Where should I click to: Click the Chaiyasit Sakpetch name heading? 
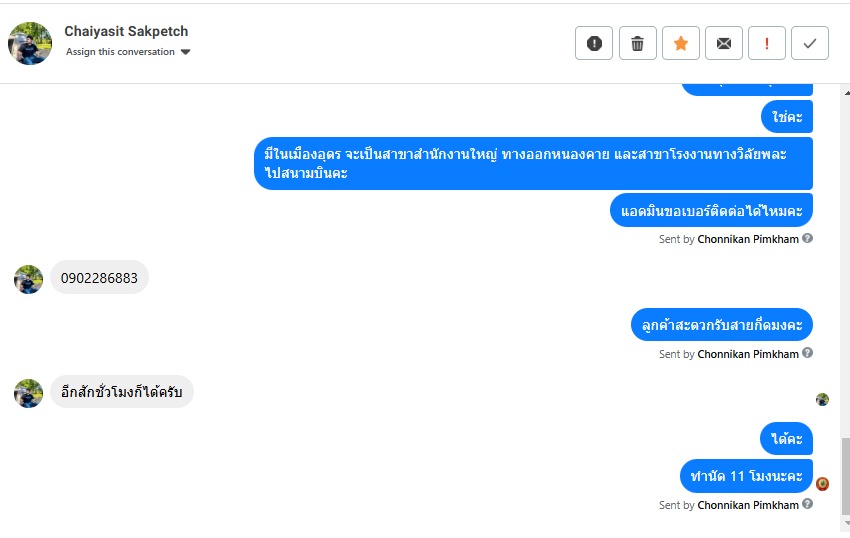pyautogui.click(x=126, y=31)
